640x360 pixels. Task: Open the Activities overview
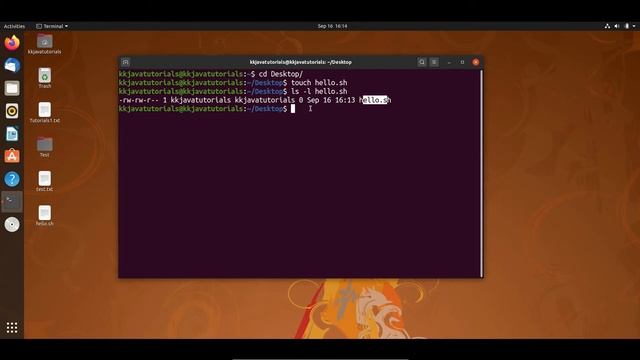(14, 26)
